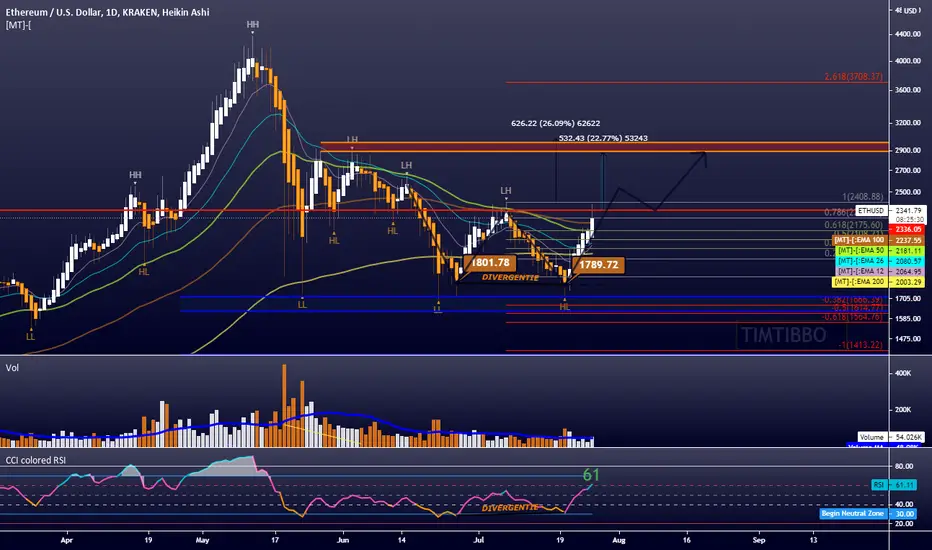Click the 2.618(3708.37) Fibonacci level label
Image resolution: width=932 pixels, height=550 pixels.
pyautogui.click(x=853, y=77)
